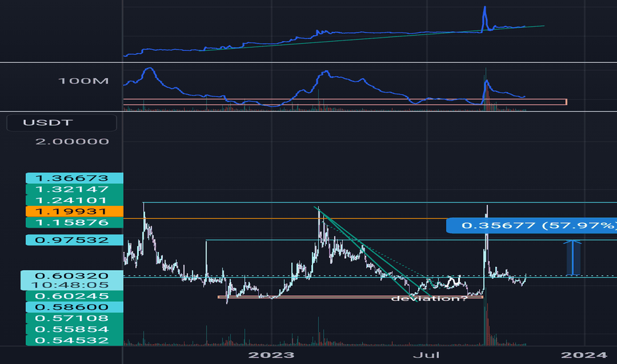Click the USDT currency button
The width and height of the screenshot is (617, 364).
click(62, 123)
